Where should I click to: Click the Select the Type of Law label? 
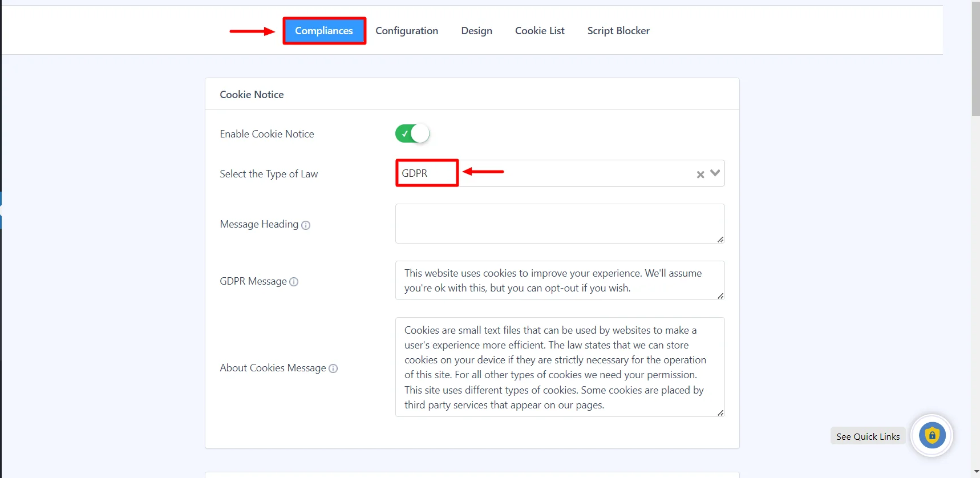click(269, 174)
